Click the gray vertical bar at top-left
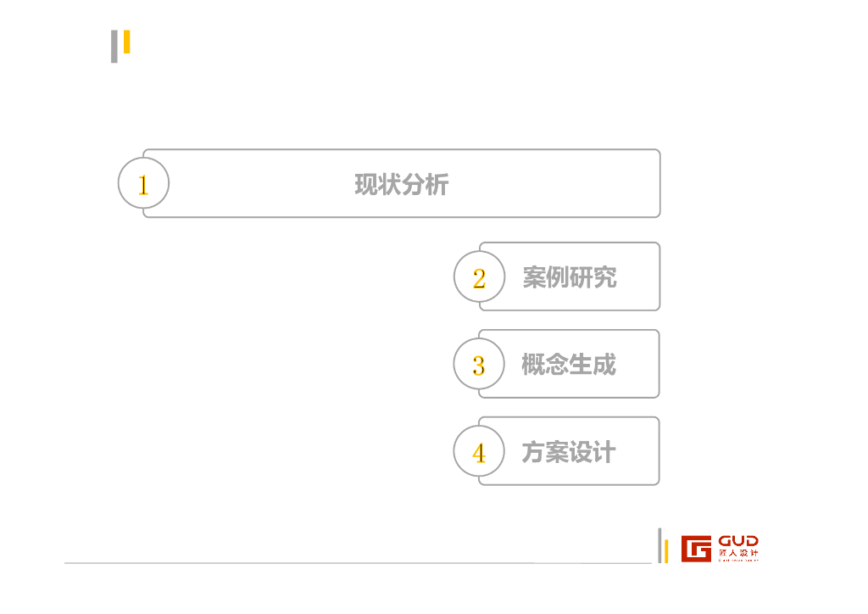The image size is (868, 614). click(x=114, y=47)
